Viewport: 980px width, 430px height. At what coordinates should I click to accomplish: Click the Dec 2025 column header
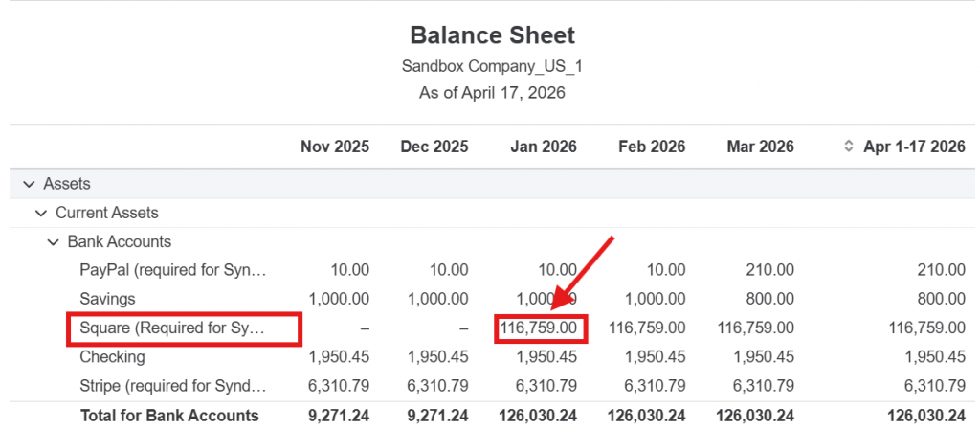(x=434, y=147)
